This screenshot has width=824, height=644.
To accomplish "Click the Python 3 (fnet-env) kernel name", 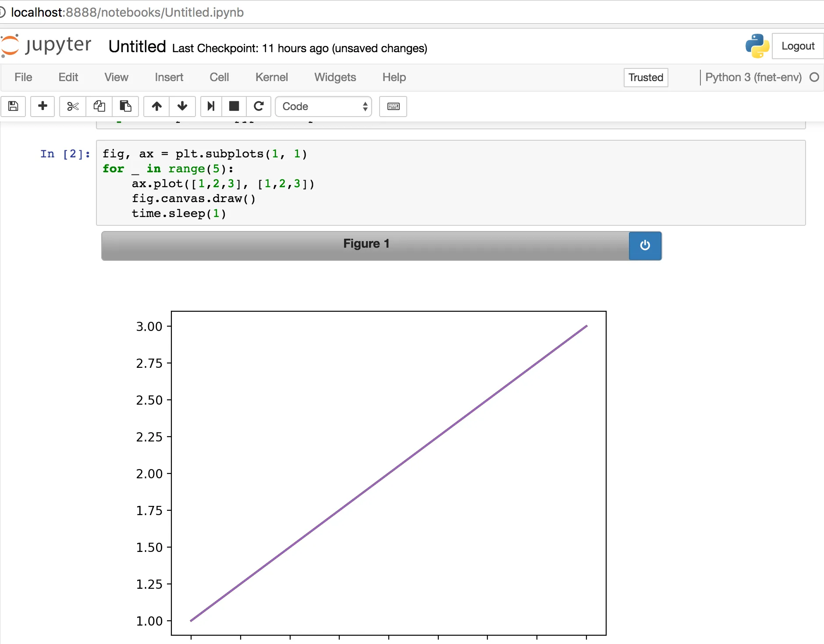I will 753,77.
